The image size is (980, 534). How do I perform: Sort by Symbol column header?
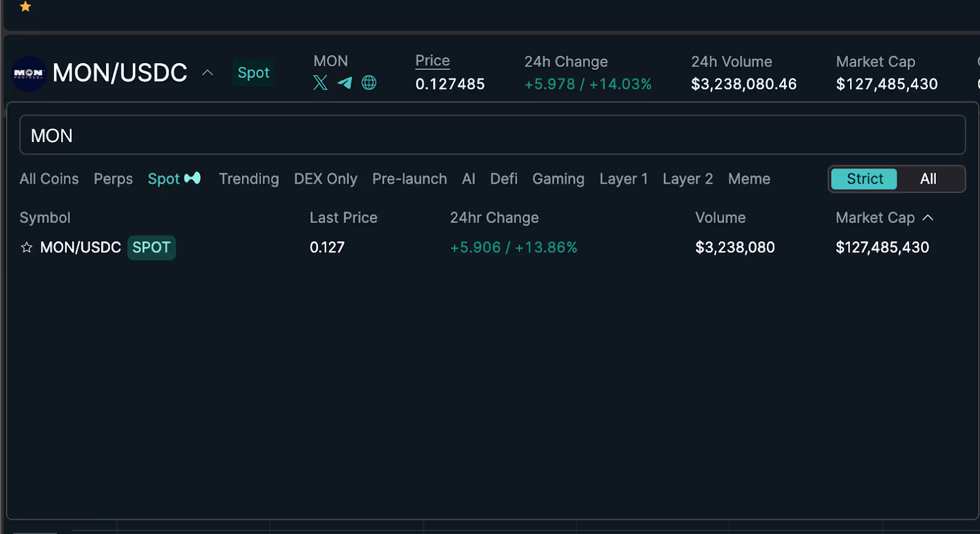click(45, 217)
